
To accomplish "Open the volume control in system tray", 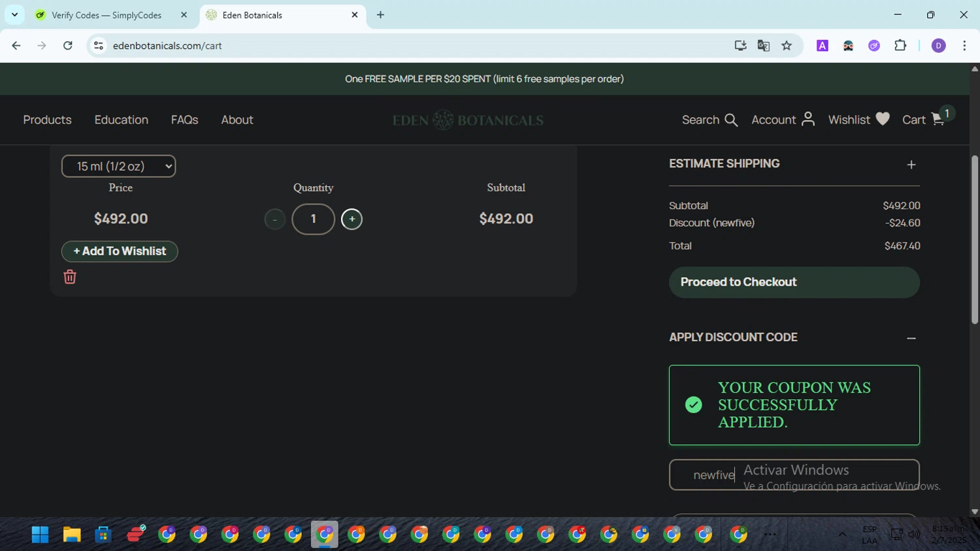I will pyautogui.click(x=914, y=535).
